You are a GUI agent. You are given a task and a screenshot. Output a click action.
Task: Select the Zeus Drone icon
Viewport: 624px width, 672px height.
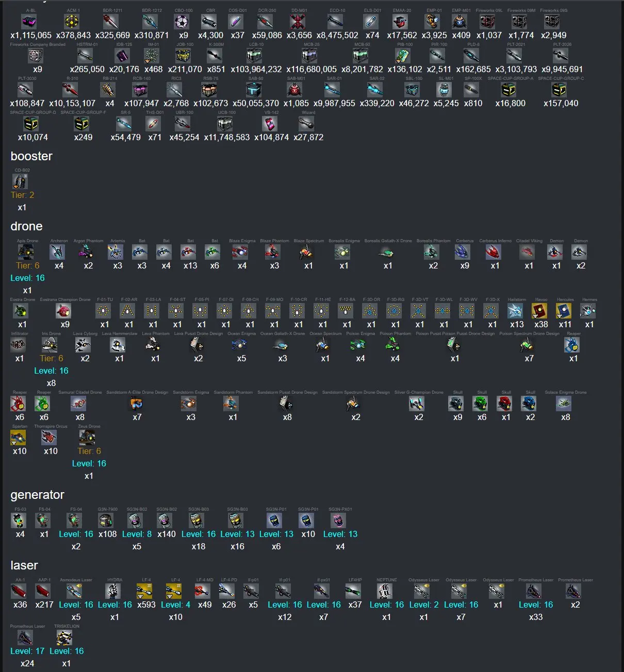click(x=87, y=438)
